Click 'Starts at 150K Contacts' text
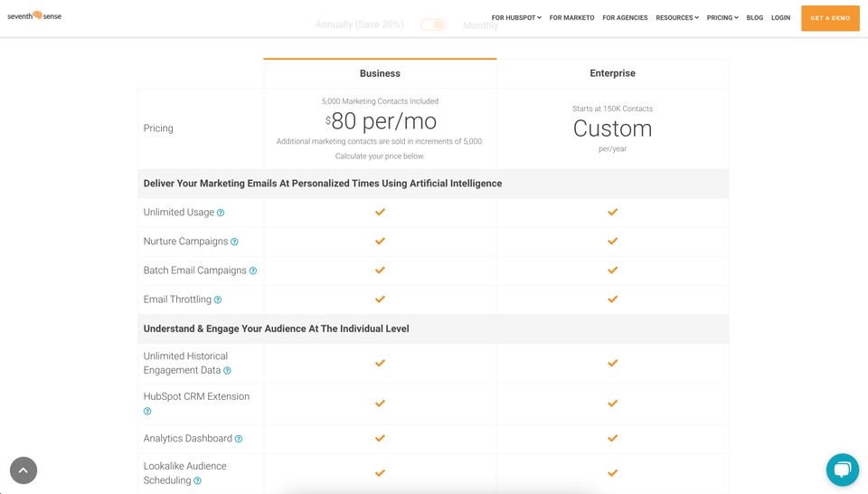This screenshot has height=494, width=868. click(x=612, y=109)
